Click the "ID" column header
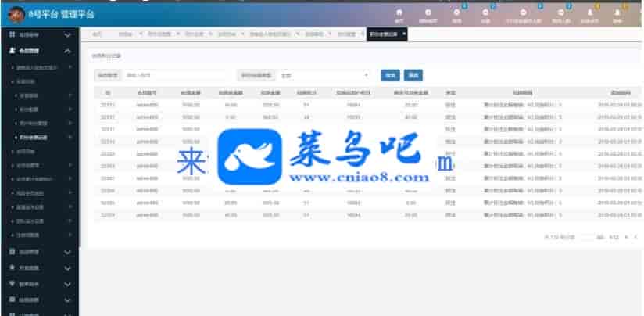 coord(108,93)
